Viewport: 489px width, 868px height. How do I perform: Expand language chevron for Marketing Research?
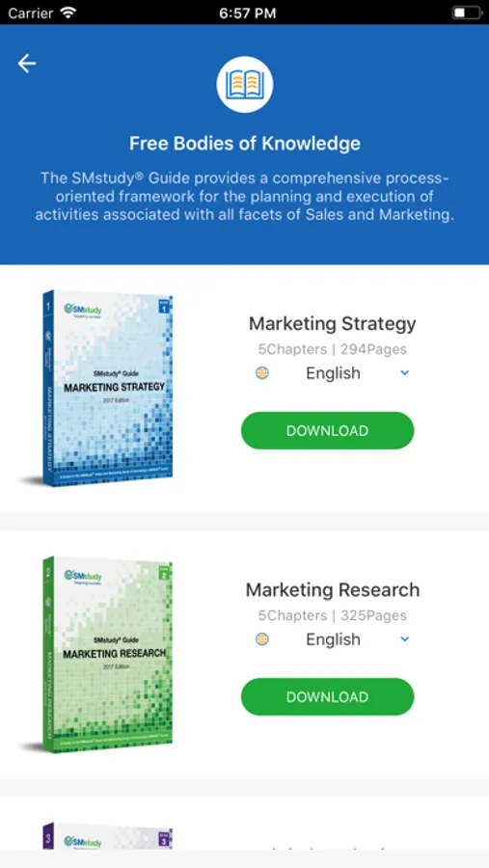pyautogui.click(x=405, y=639)
